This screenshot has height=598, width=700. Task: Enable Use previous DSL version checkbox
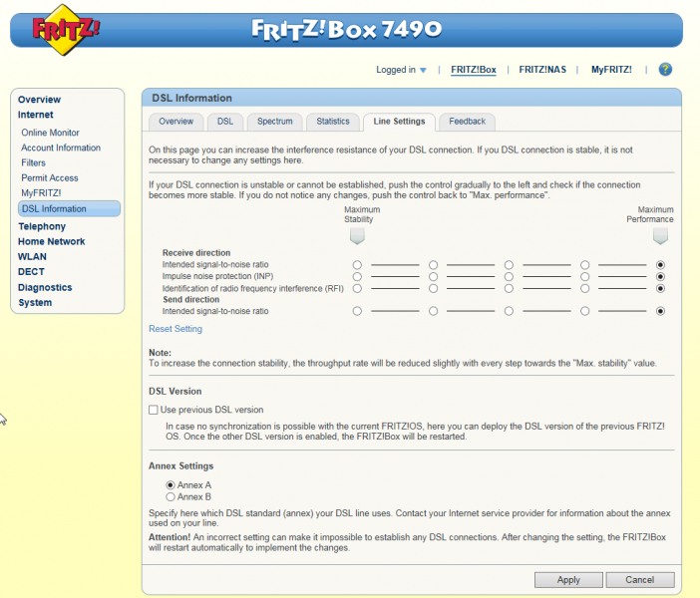coord(154,410)
